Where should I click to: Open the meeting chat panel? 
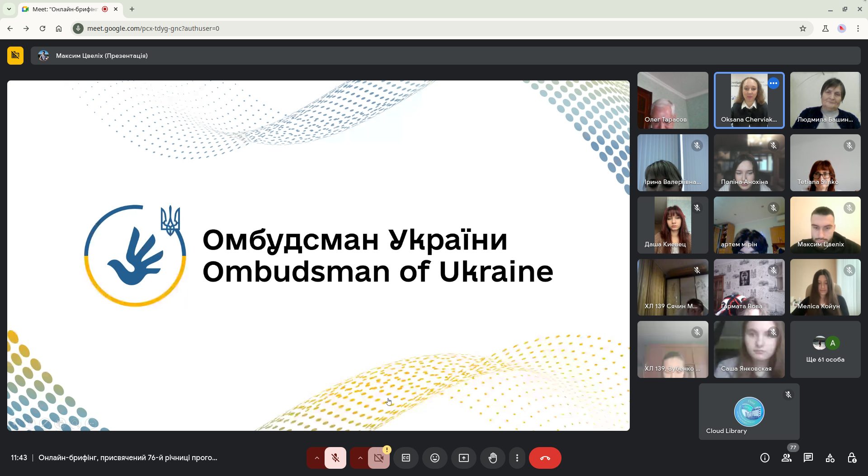click(x=808, y=458)
